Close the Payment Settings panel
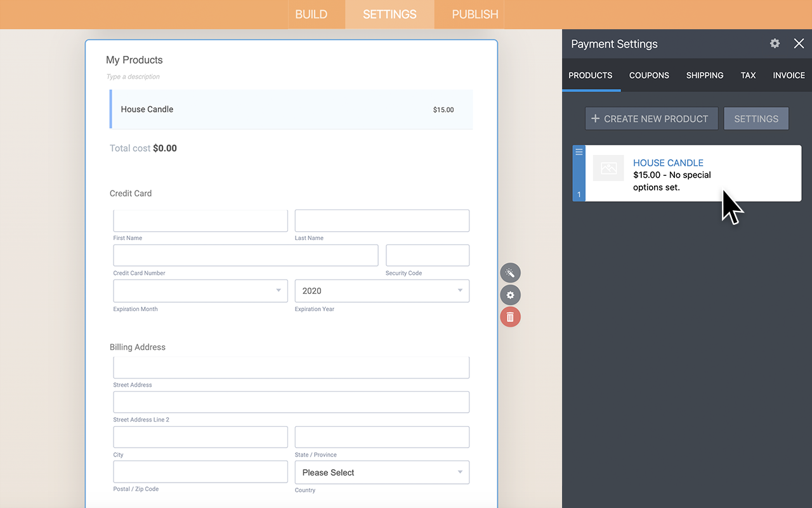 click(x=799, y=43)
